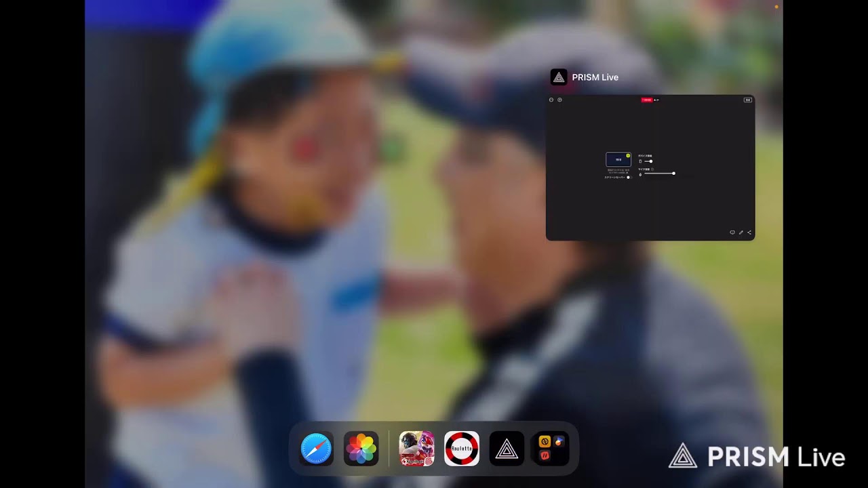
Task: Open the battle game app in dock
Action: (417, 449)
